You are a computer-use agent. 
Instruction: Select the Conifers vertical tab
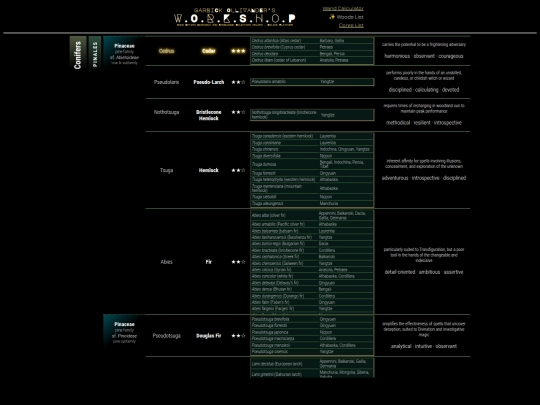pos(78,54)
